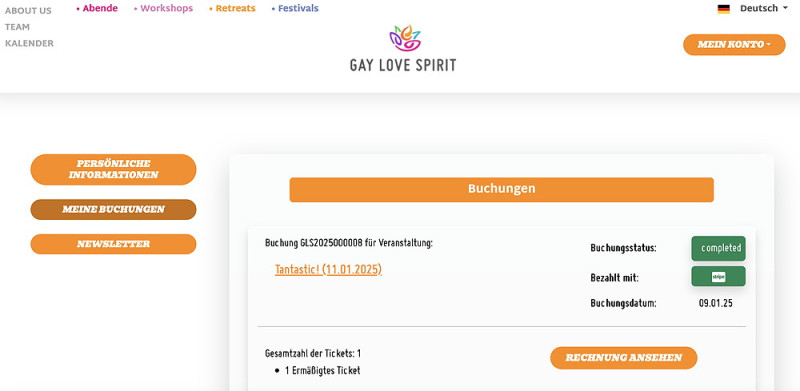The width and height of the screenshot is (800, 391).
Task: Click the Gay Love Spirit lotus logo
Action: [x=405, y=38]
